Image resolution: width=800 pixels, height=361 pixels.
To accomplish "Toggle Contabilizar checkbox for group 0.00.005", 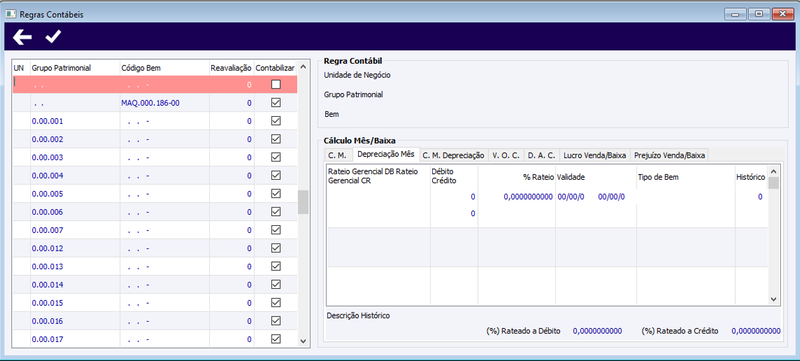I will click(x=276, y=194).
